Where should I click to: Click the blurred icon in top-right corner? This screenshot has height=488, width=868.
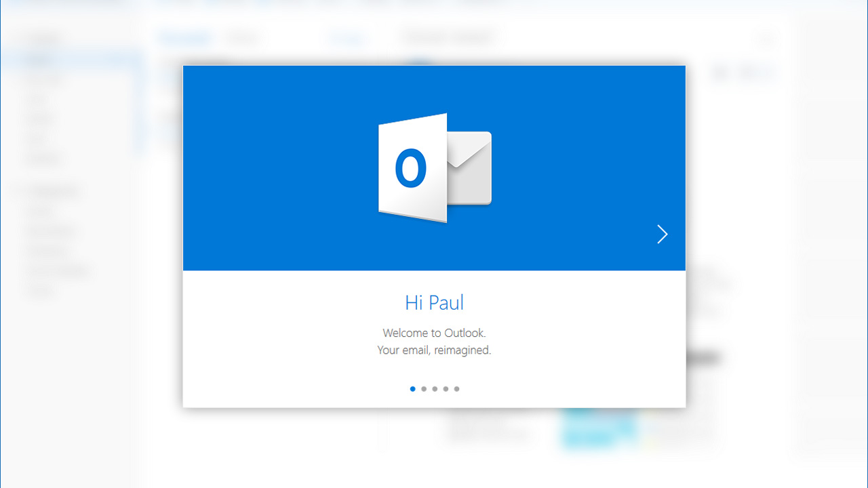coord(766,39)
